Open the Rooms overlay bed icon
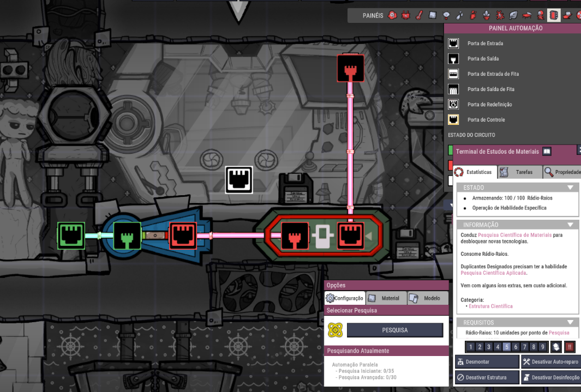Screen dimensions: 581x392 [x=526, y=15]
